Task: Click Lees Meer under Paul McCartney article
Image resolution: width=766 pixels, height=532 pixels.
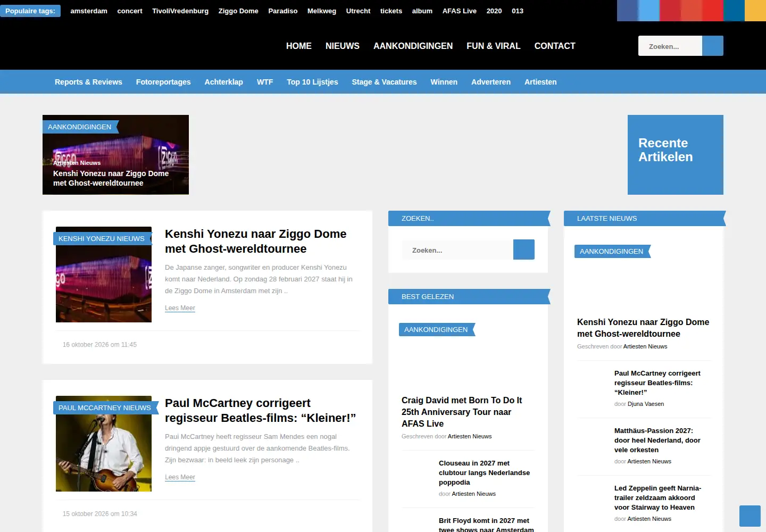Action: [180, 477]
